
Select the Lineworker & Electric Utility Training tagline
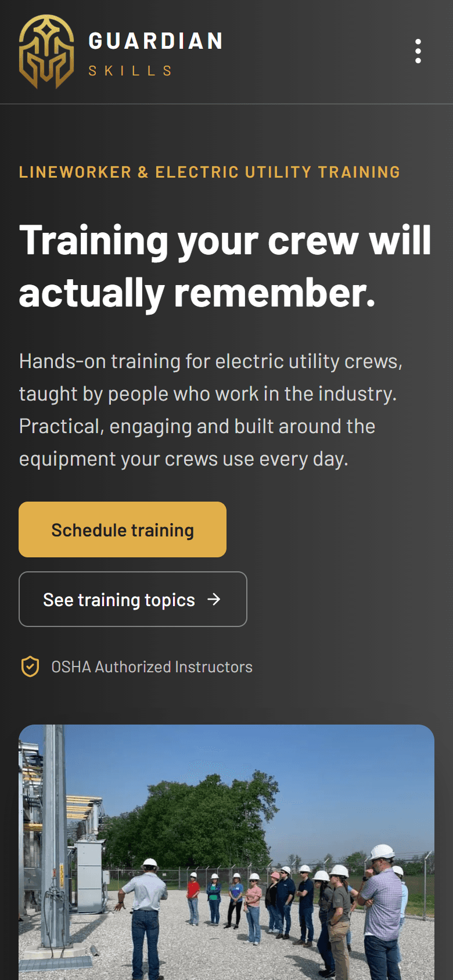point(210,172)
